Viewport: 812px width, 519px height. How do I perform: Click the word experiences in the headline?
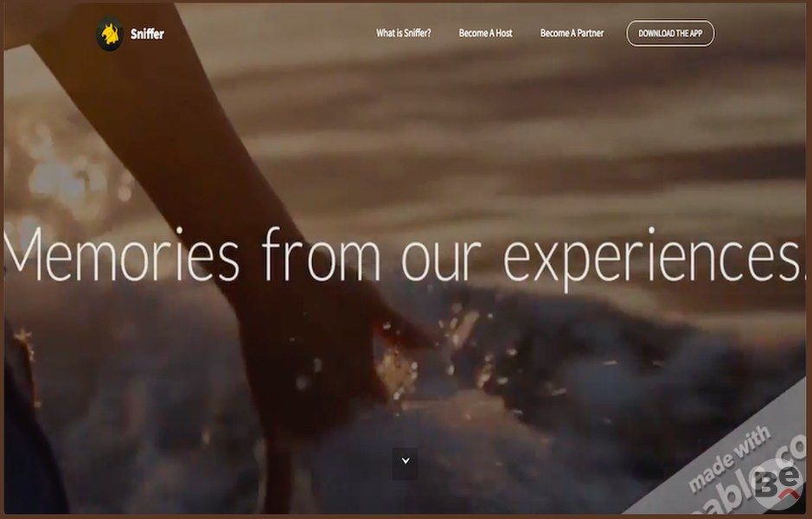(x=650, y=258)
